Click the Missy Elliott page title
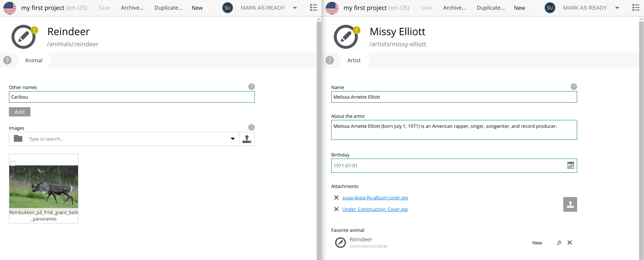644x260 pixels. click(x=397, y=31)
